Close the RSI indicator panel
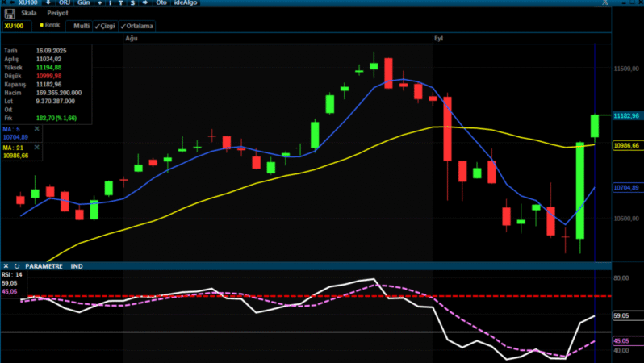 [6, 265]
